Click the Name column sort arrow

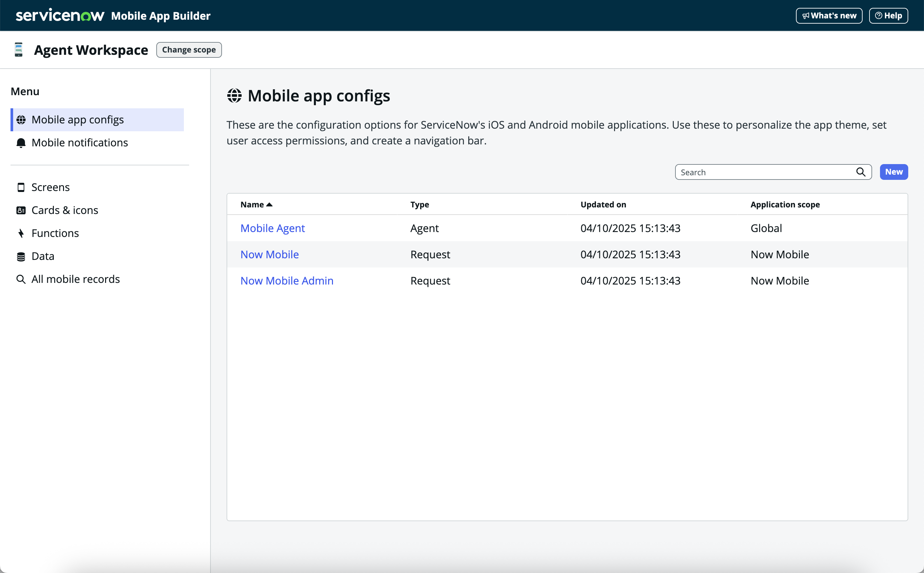click(269, 205)
